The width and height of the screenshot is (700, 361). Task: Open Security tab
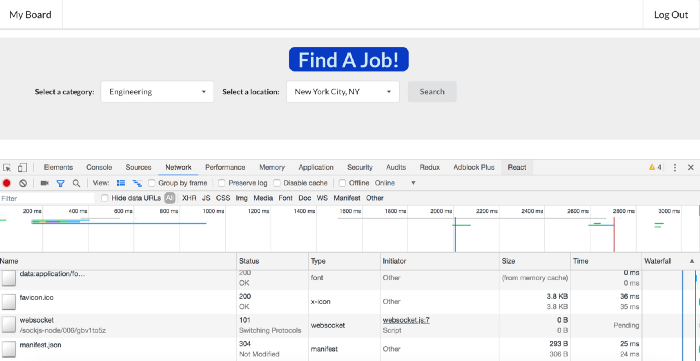click(x=360, y=167)
